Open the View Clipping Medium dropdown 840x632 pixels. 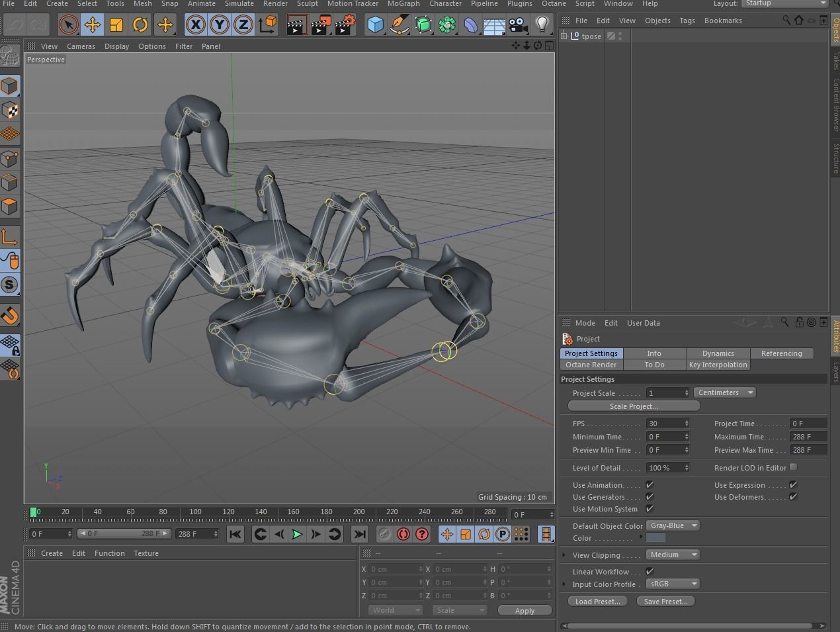tap(673, 555)
